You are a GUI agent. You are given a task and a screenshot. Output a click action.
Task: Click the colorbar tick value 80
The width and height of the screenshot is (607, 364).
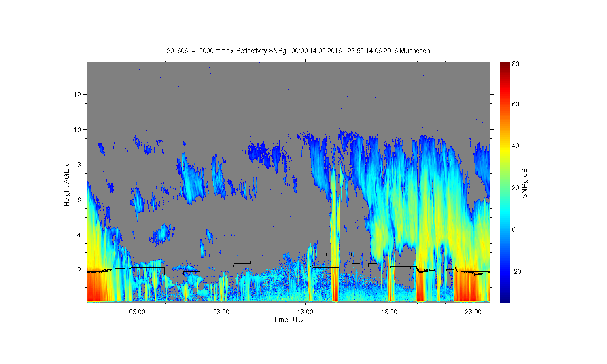point(516,64)
